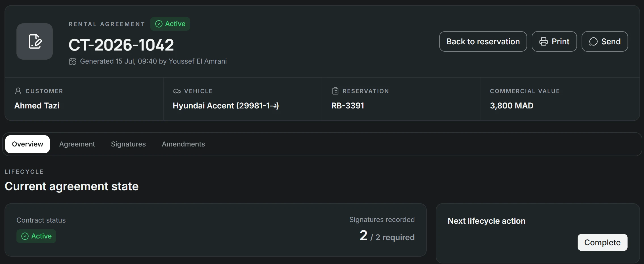Switch to the Signatures tab
The width and height of the screenshot is (644, 264).
tap(128, 144)
